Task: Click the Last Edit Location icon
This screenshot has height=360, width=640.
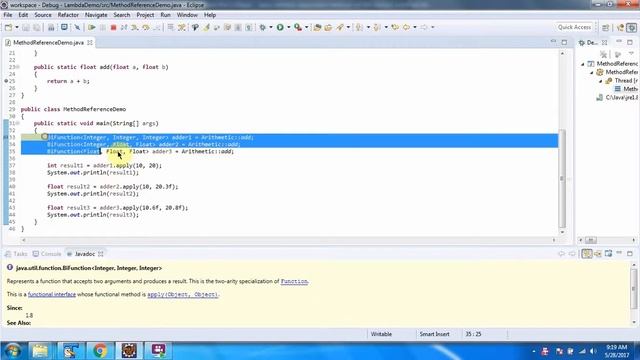Action: click(x=395, y=27)
